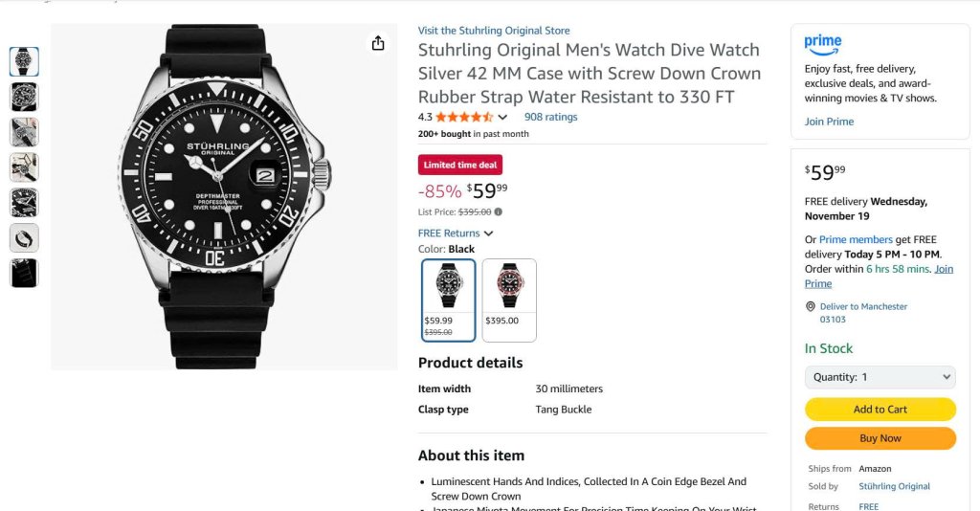980x511 pixels.
Task: Click the Join Prime link
Action: 829,122
